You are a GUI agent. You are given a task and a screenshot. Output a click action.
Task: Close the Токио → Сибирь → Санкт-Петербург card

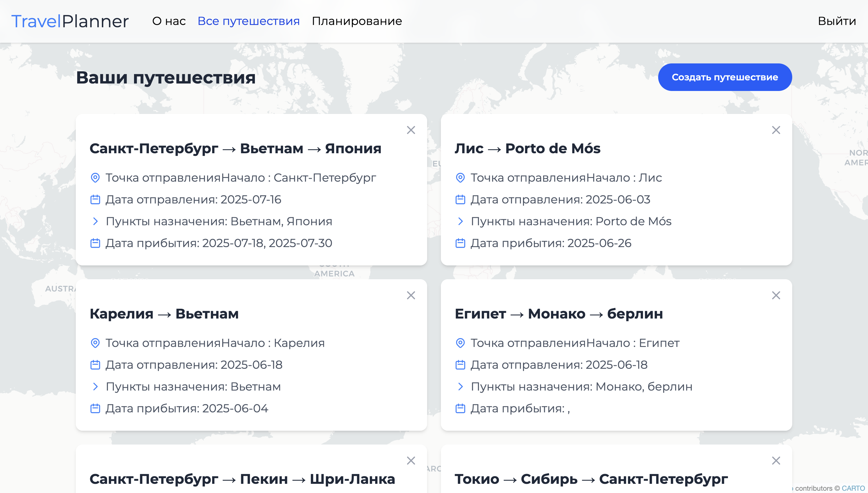pos(776,461)
